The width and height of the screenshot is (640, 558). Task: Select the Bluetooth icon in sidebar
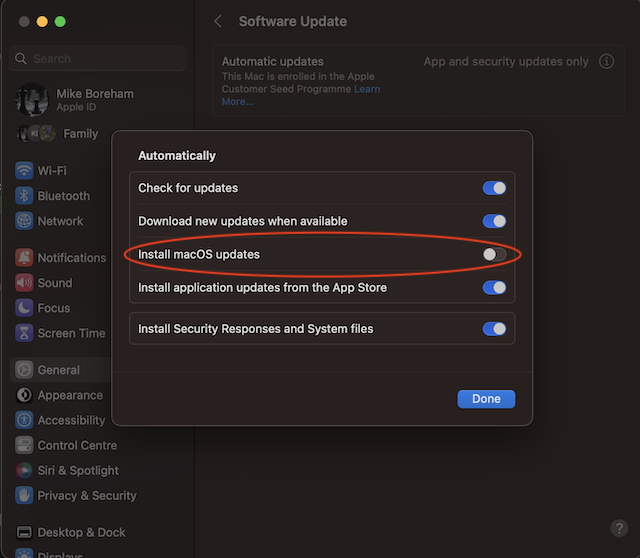[24, 196]
